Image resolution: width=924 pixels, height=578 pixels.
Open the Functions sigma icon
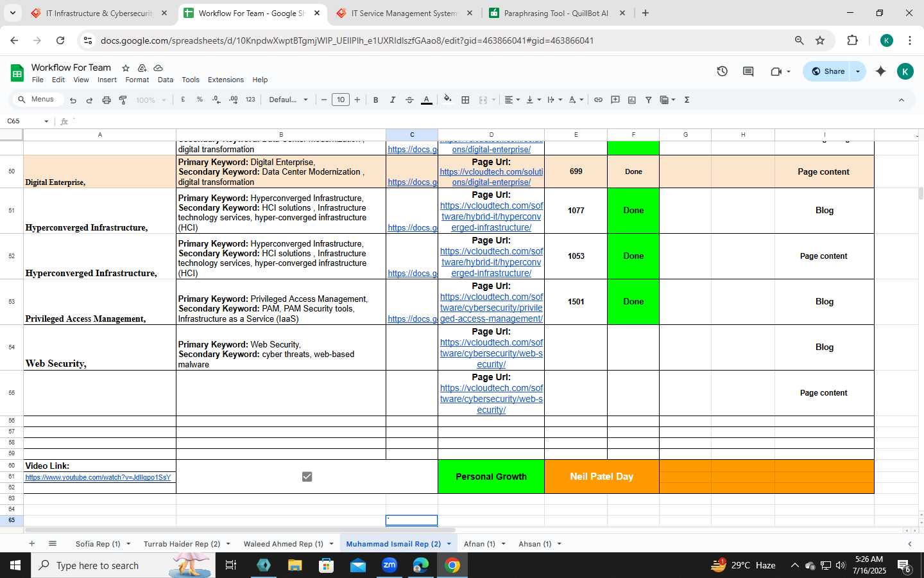point(687,100)
